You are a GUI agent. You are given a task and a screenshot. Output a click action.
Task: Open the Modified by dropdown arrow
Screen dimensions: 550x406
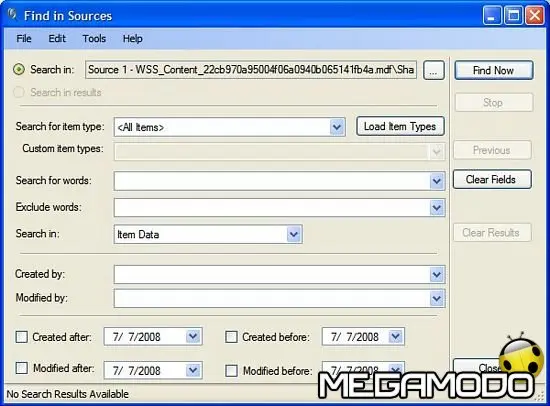(x=437, y=299)
